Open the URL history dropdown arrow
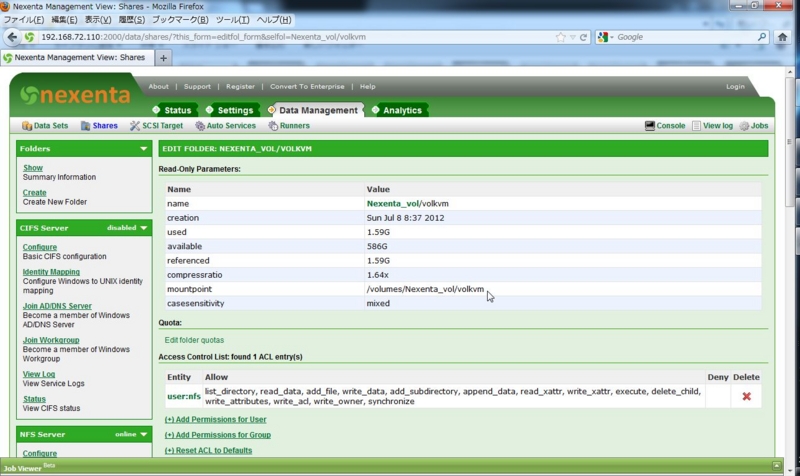 point(572,37)
